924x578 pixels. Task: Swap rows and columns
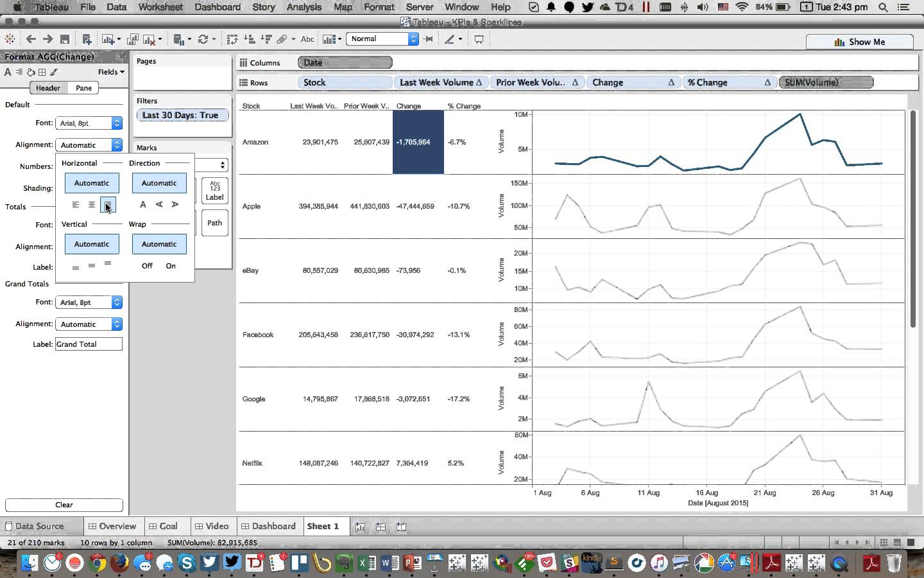click(x=232, y=39)
